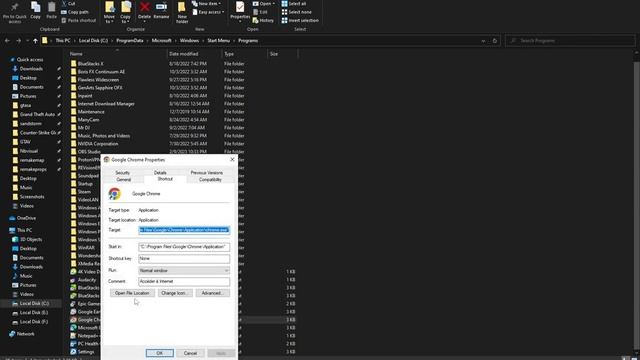640x360 pixels.
Task: Click Start Menu in the address breadcrumb
Action: 218,41
